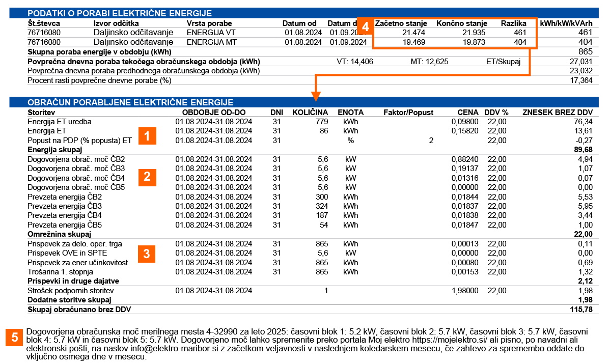Select "Dogovorjena obrač. moč ČB2" row label
This screenshot has height=364, width=610.
tap(76, 159)
